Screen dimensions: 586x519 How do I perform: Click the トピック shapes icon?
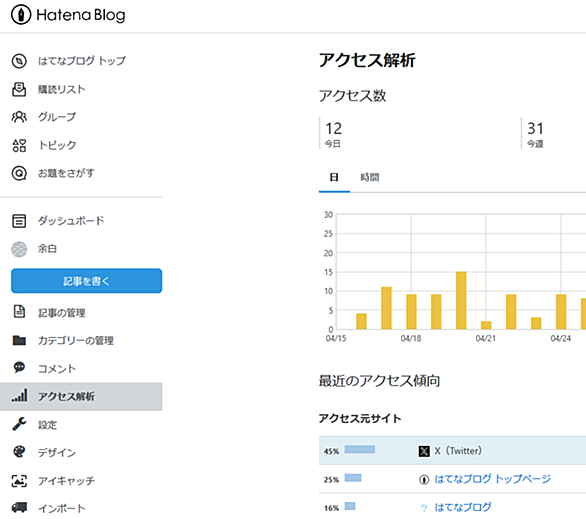point(19,145)
